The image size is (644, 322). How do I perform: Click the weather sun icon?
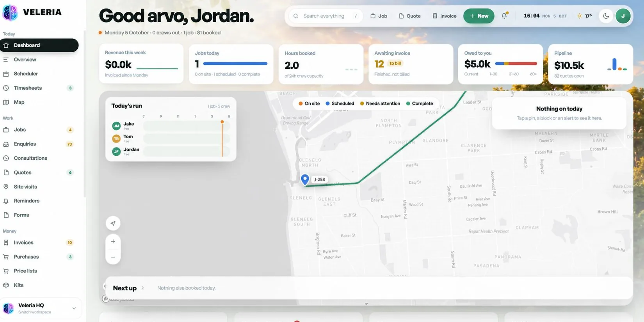pyautogui.click(x=580, y=16)
